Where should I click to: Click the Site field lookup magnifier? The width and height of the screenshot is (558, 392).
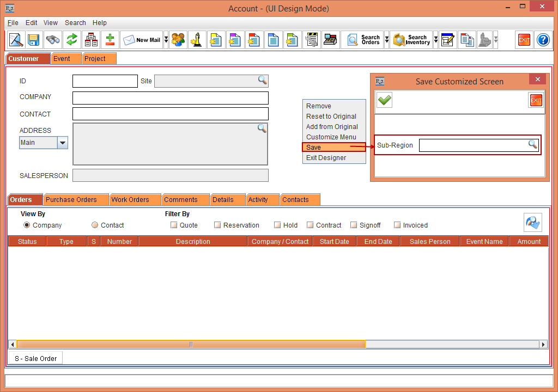(262, 81)
